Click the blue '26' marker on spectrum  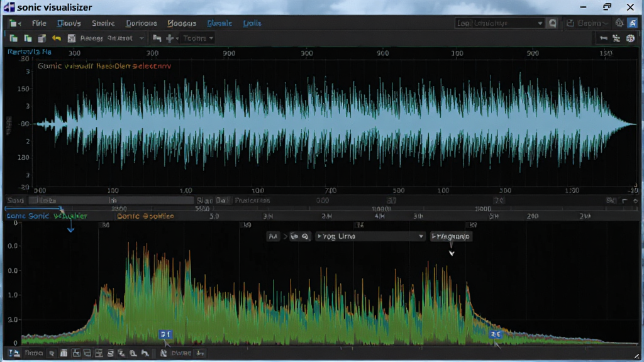click(x=496, y=334)
